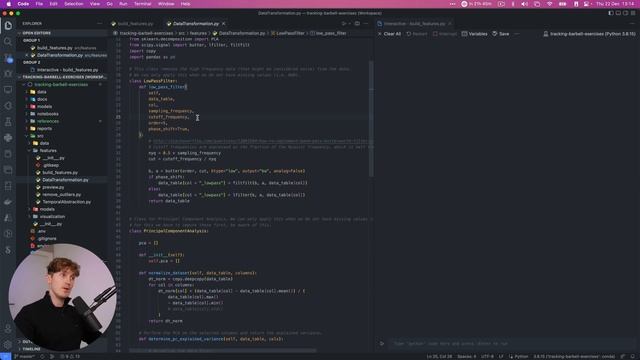
Task: Click the interactive window code input field
Action: tap(510, 344)
